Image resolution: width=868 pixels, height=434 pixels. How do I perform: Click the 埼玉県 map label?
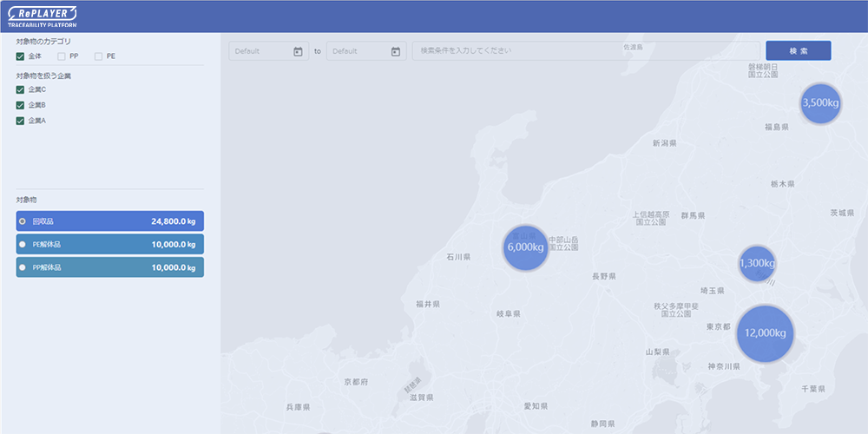(x=713, y=291)
